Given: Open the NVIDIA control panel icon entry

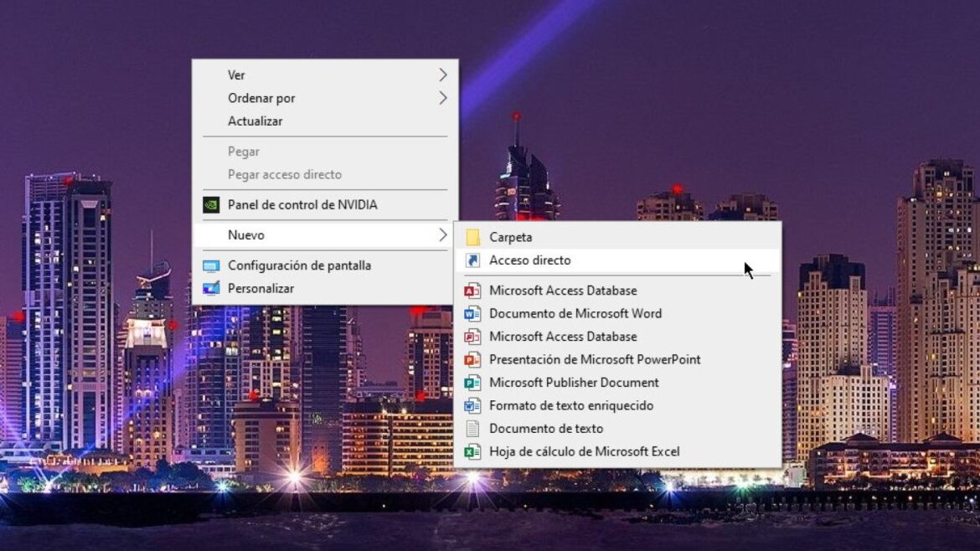Looking at the screenshot, I should click(211, 205).
